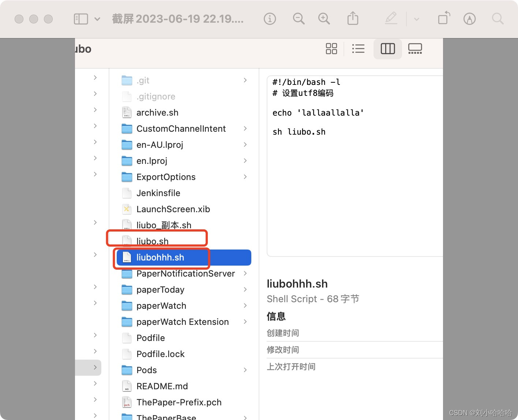This screenshot has height=420, width=518.
Task: Click the en-AU.lproj folder icon
Action: pos(127,145)
